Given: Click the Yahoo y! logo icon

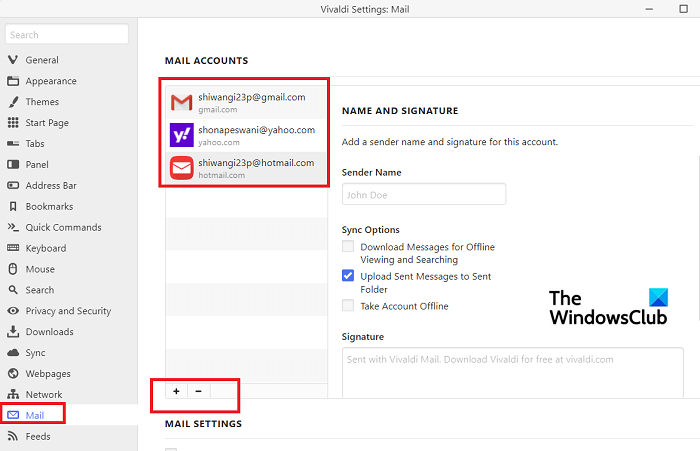Looking at the screenshot, I should (182, 135).
